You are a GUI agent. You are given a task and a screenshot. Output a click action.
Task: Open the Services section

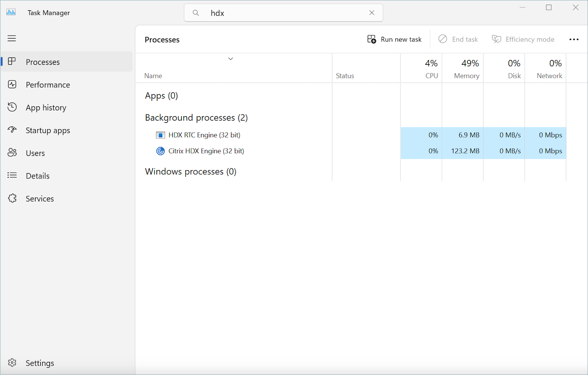40,198
